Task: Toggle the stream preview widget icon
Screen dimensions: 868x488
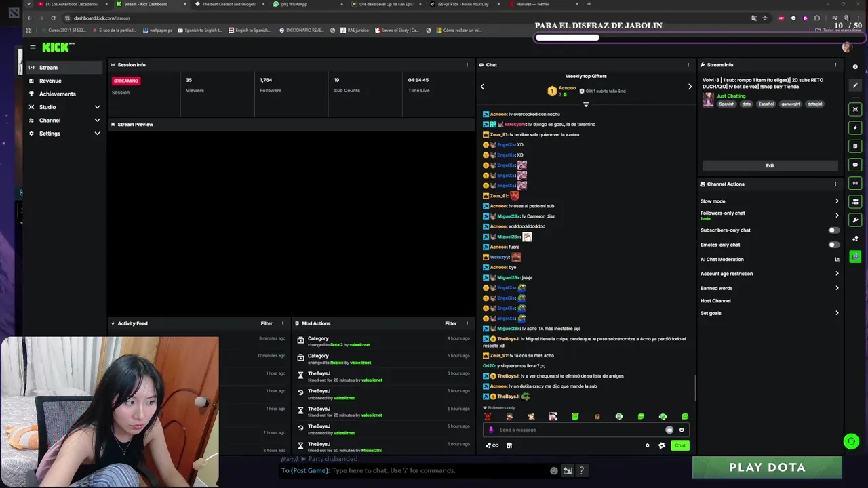Action: [855, 109]
